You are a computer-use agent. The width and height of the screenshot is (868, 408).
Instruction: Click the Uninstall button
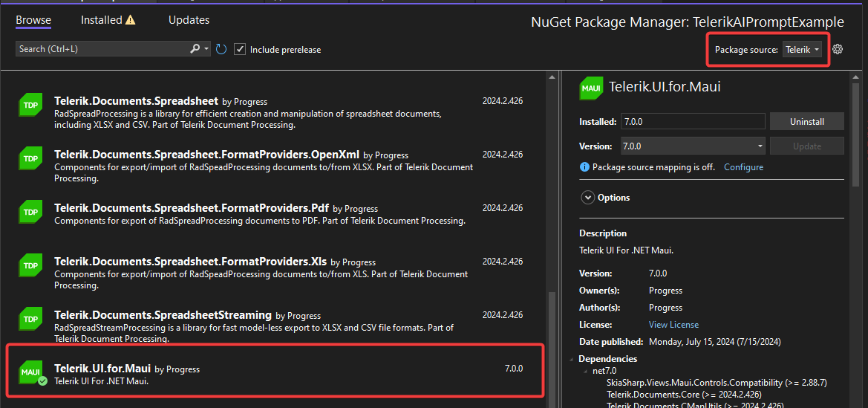click(x=806, y=121)
